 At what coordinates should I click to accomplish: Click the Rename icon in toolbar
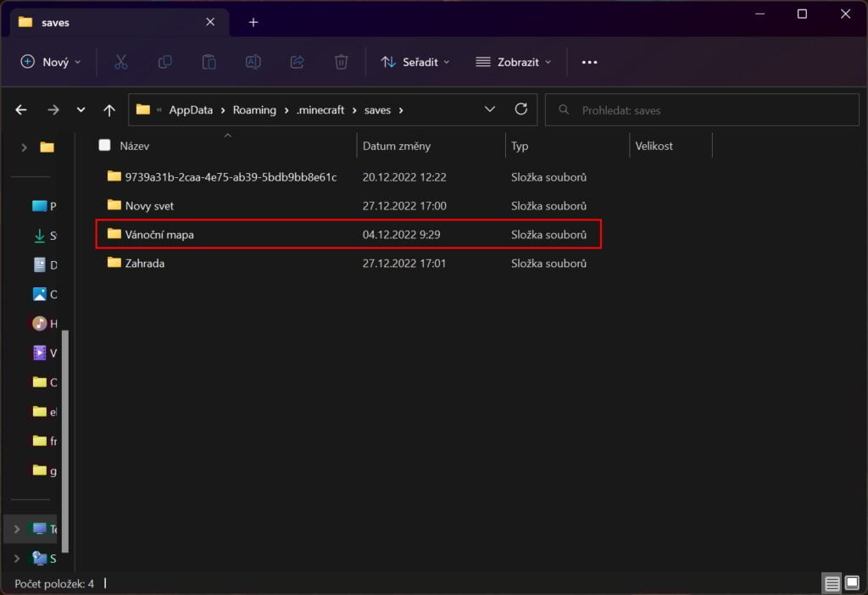tap(253, 62)
